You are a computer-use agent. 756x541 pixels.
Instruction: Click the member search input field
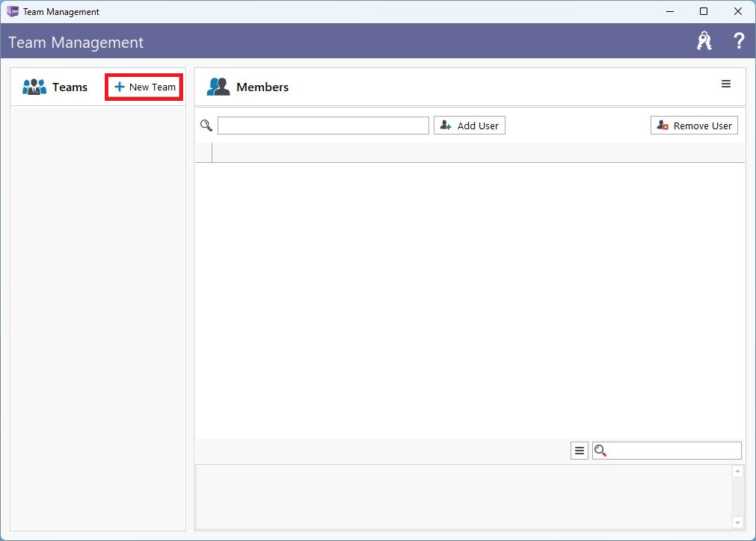[x=323, y=126]
